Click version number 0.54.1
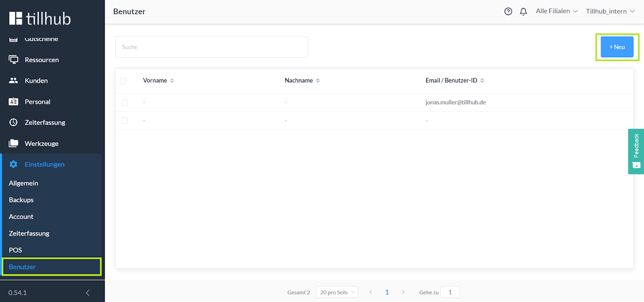 tap(18, 292)
